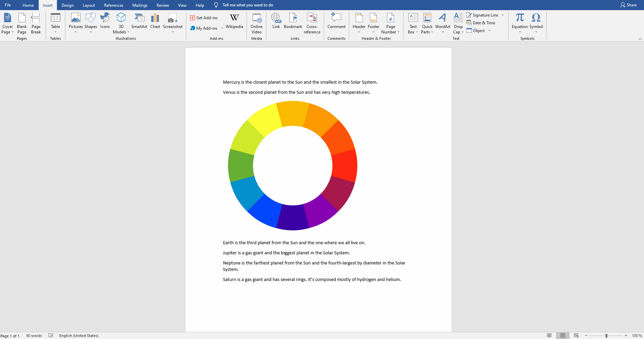Switch to Web Layout view
The image size is (644, 339).
(x=576, y=336)
